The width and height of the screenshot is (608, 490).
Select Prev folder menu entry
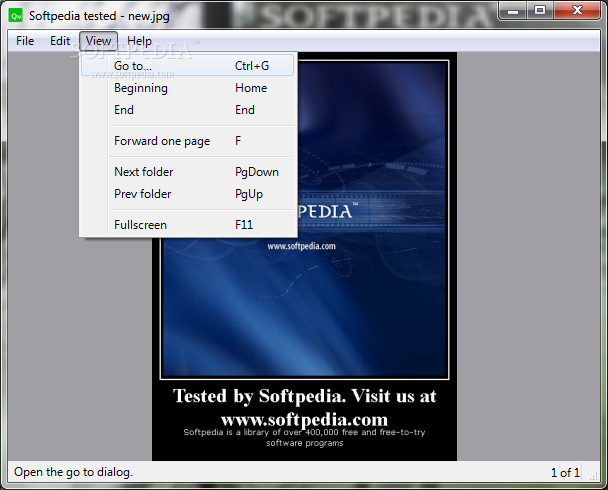pos(187,194)
